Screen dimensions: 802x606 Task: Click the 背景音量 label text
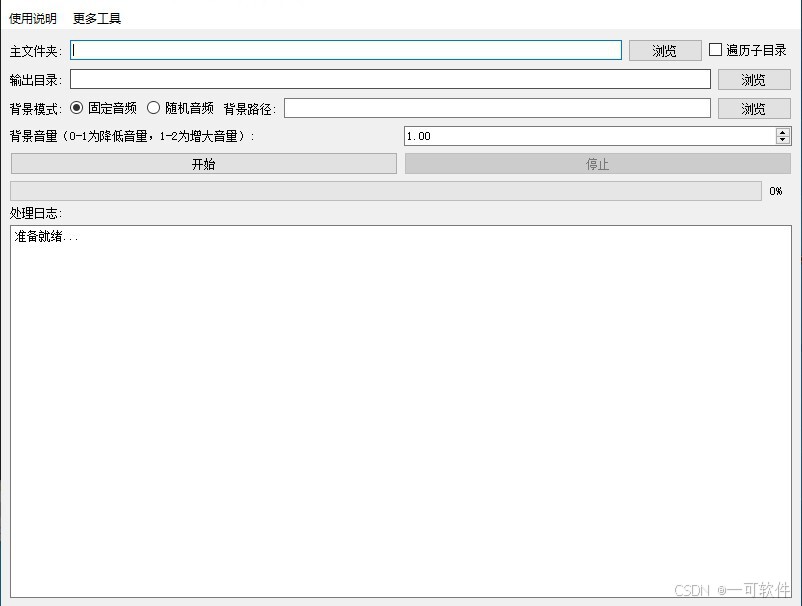click(x=131, y=136)
